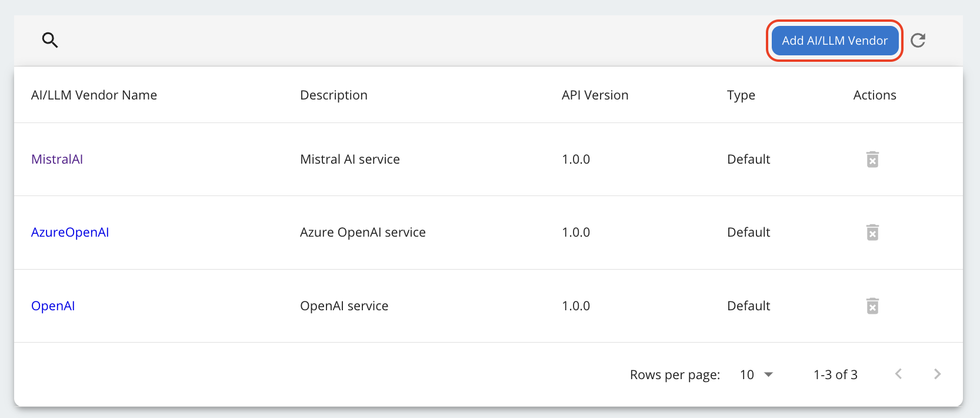The height and width of the screenshot is (418, 980).
Task: Select the rows per page value 10
Action: click(x=747, y=374)
